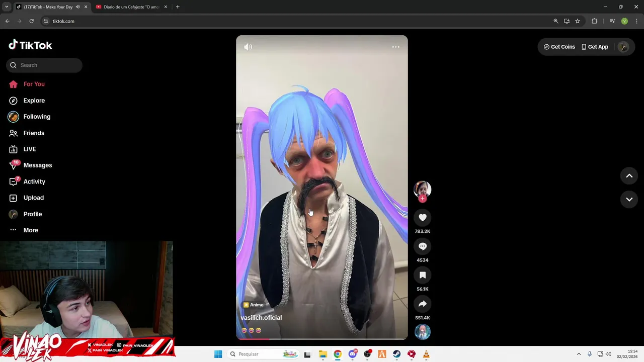Open the browser extensions menu
Screen dimensions: 644x362
click(x=595, y=21)
